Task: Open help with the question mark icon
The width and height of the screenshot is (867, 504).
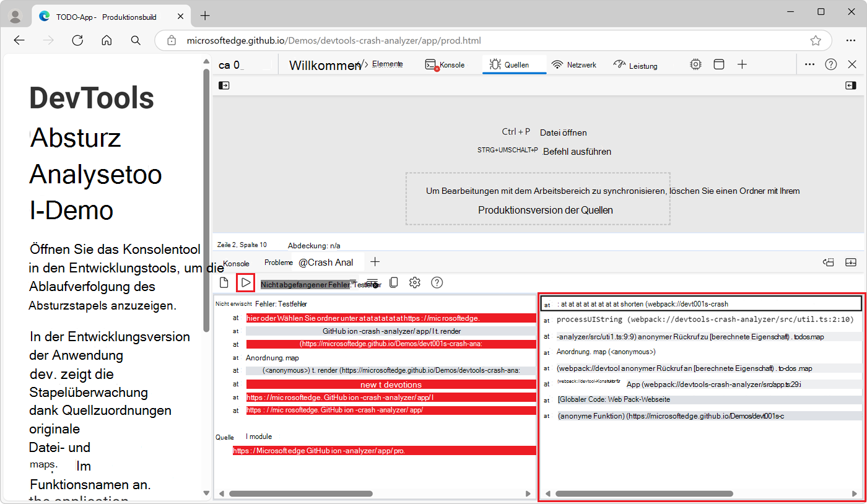Action: (437, 282)
